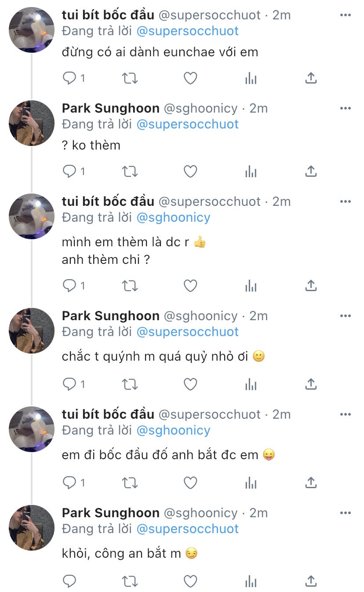The height and width of the screenshot is (592, 364).
Task: Open more options on '? ko thèm' tweet
Action: click(x=346, y=108)
